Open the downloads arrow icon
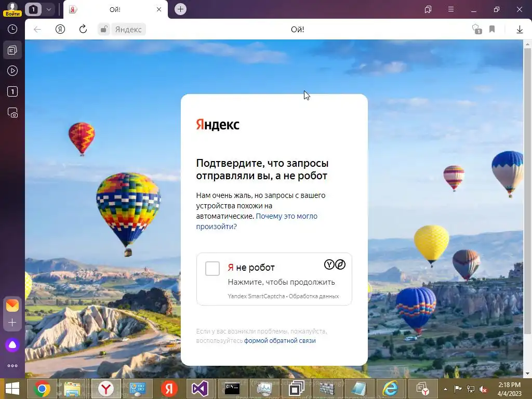 click(x=520, y=30)
